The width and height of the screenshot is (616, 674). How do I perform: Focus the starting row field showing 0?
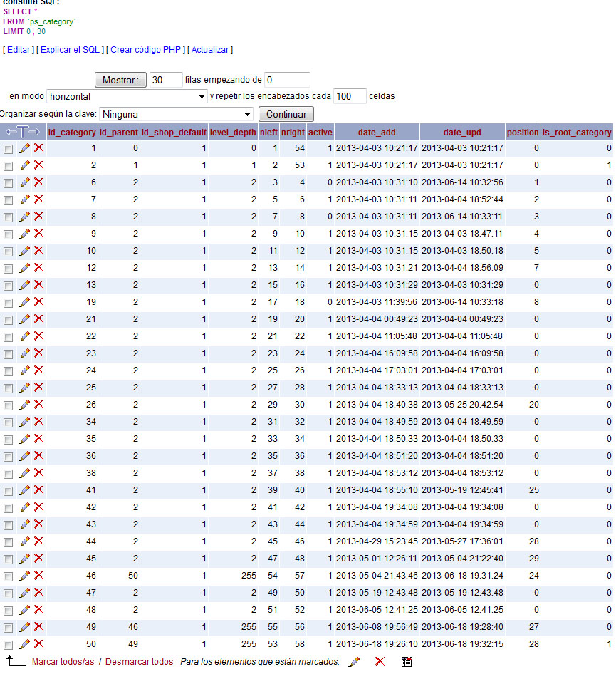pos(287,80)
